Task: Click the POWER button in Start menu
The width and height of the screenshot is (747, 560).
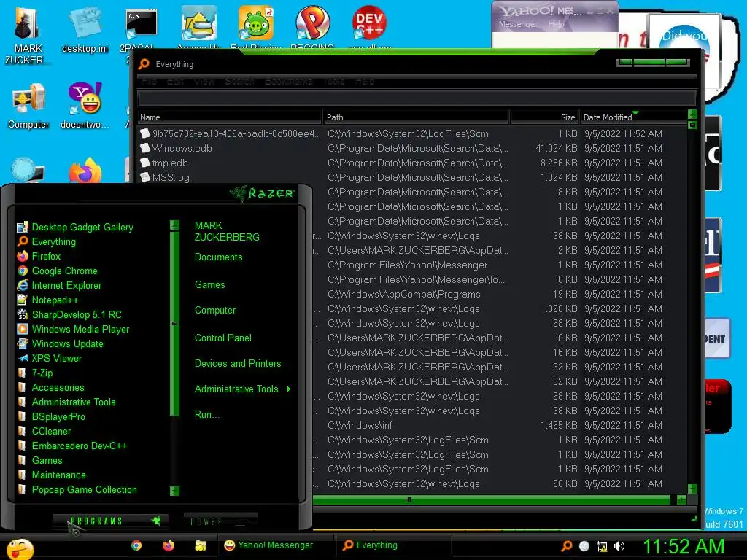Action: (220, 521)
